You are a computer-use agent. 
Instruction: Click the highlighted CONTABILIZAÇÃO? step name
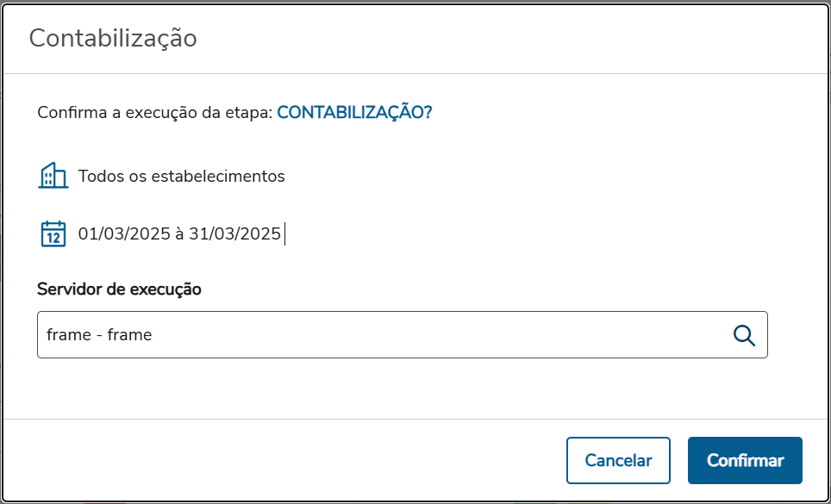coord(354,113)
